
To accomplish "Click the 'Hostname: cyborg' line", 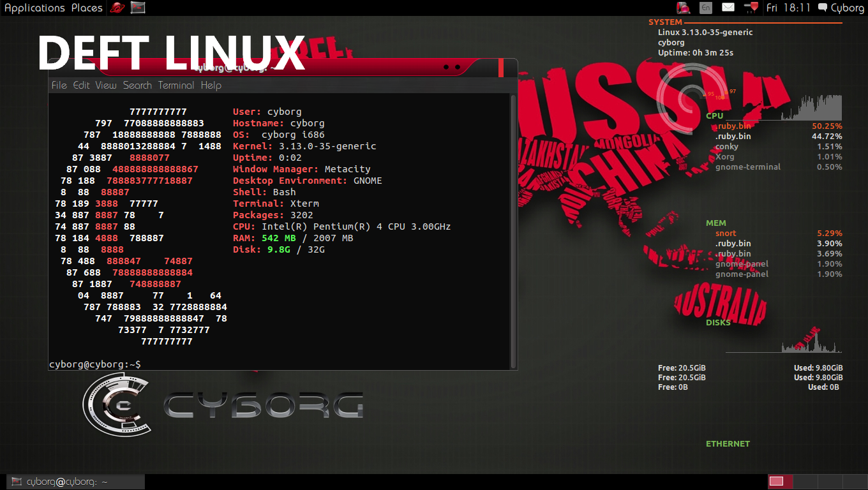I will (x=279, y=123).
